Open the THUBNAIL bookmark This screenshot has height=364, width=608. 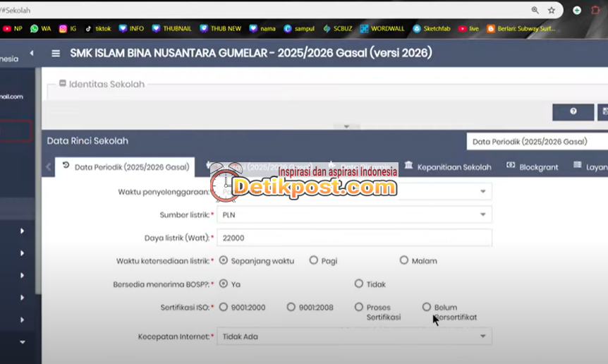coord(172,29)
